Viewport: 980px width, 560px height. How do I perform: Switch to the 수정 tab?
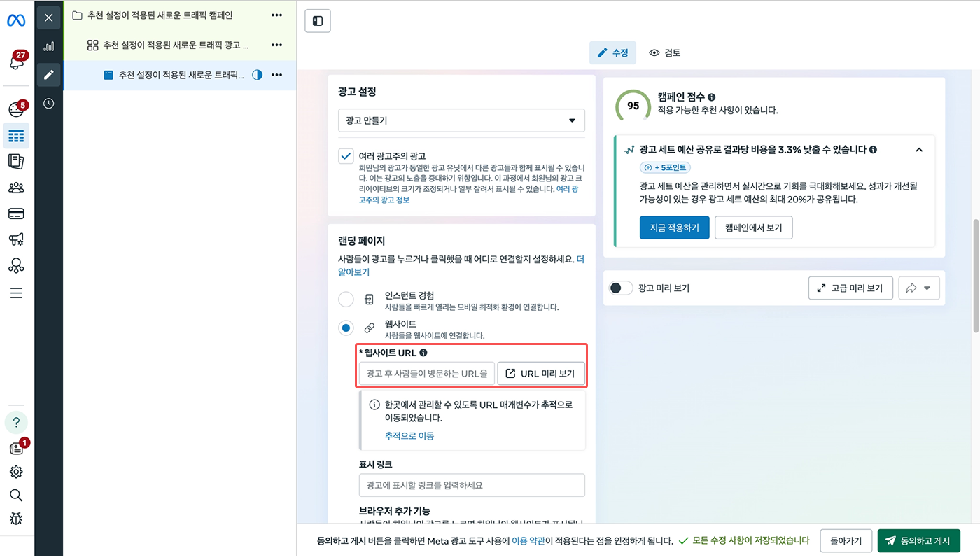(x=612, y=52)
